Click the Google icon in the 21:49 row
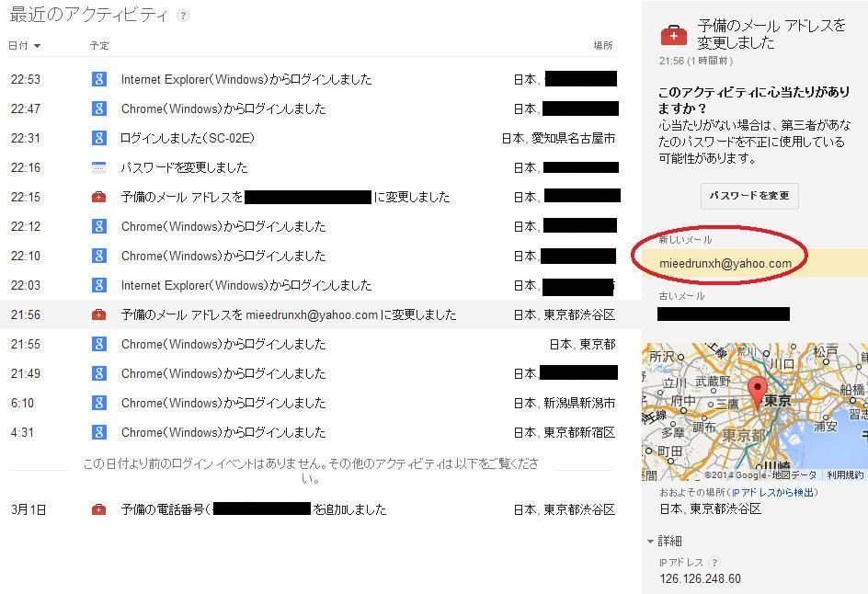Screen dimensions: 868x594 coord(99,373)
